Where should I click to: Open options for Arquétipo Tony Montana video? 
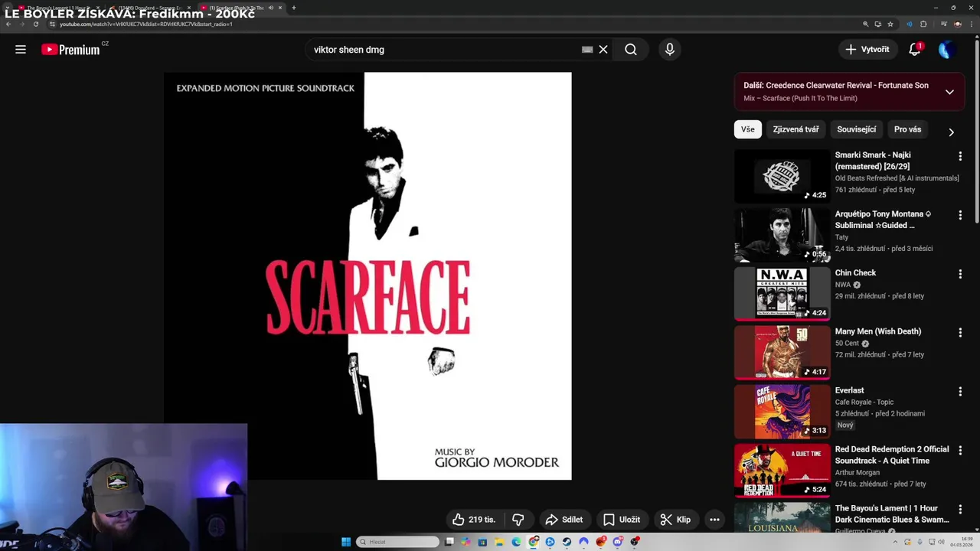pos(960,215)
